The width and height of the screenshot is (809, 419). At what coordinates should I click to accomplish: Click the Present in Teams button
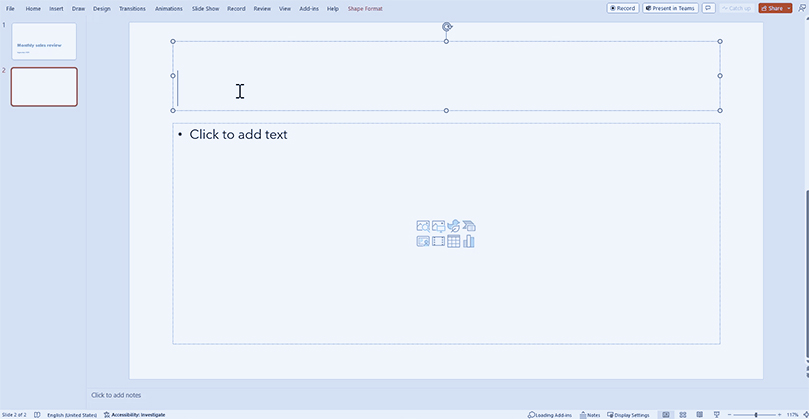[670, 8]
